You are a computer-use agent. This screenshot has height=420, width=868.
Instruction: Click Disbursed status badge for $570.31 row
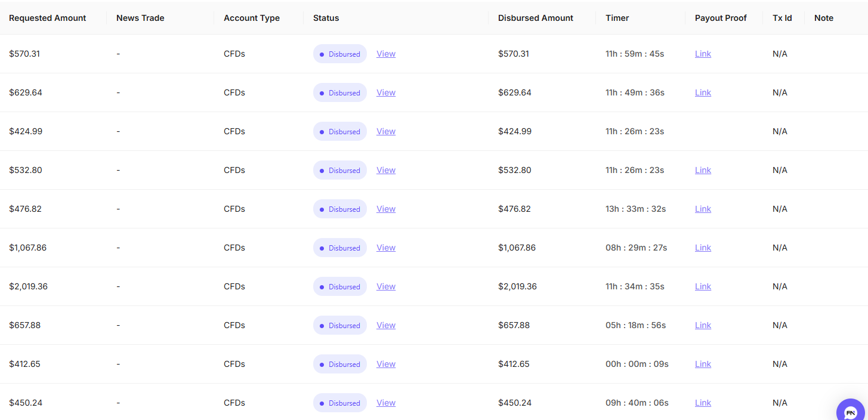tap(339, 54)
